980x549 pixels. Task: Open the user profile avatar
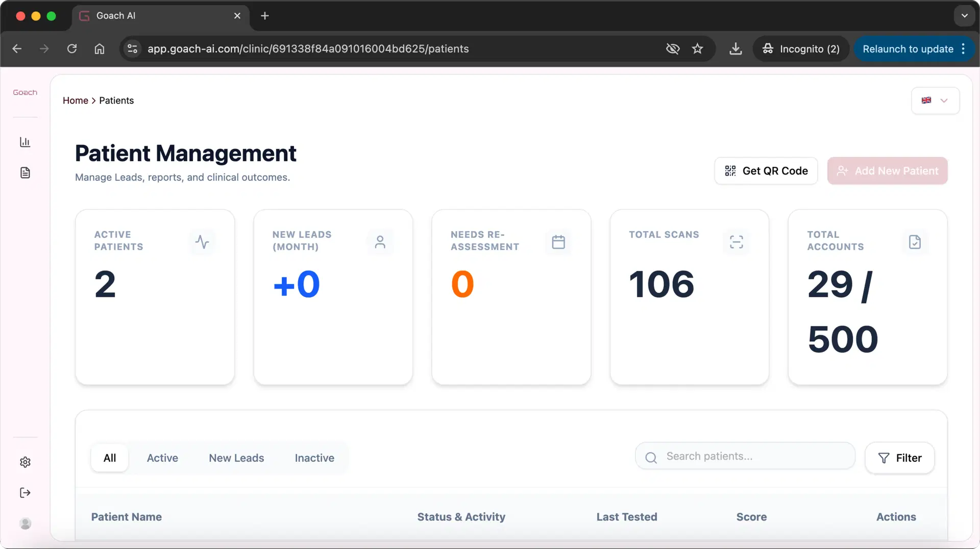click(x=25, y=523)
